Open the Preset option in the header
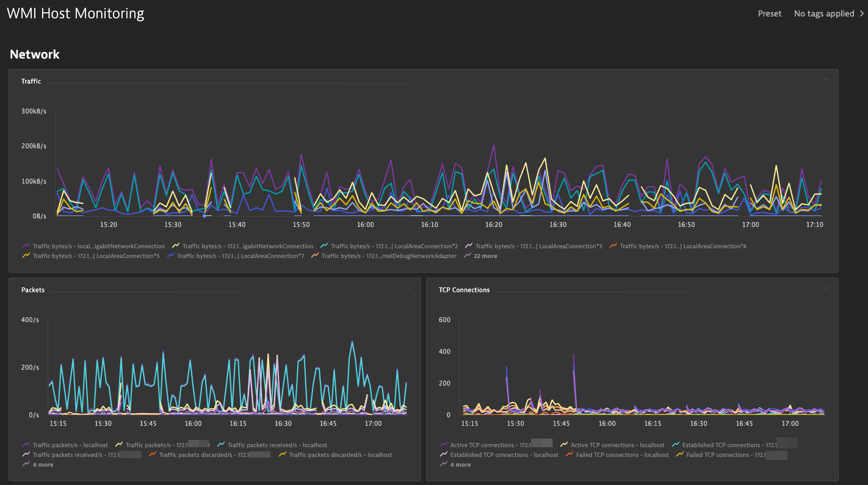The height and width of the screenshot is (485, 868). point(770,13)
